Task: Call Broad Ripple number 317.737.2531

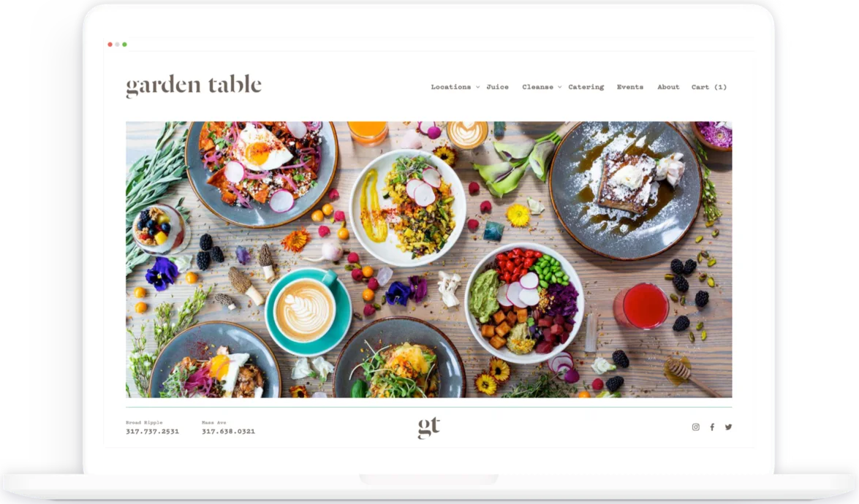Action: (x=152, y=431)
